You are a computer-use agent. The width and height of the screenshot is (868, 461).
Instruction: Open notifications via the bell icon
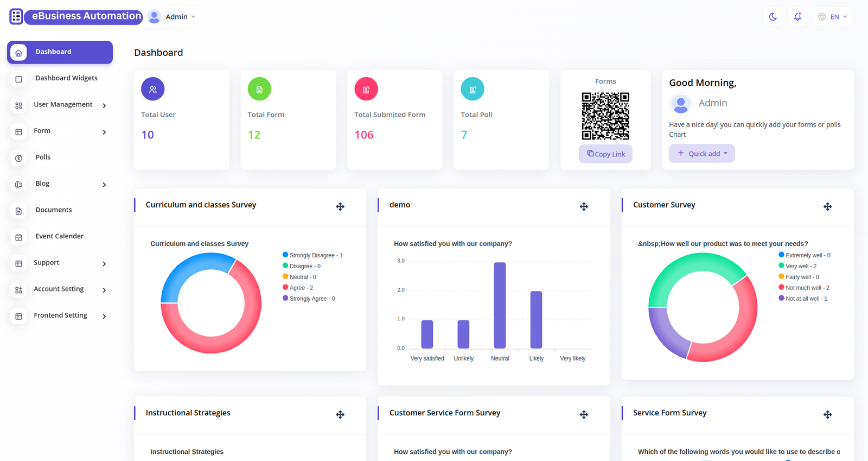pos(797,17)
